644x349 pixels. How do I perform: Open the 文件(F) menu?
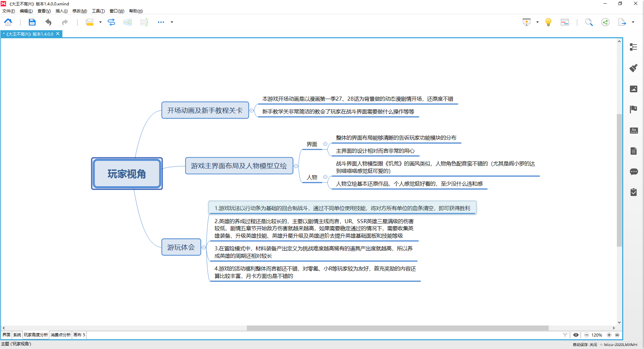[x=9, y=11]
